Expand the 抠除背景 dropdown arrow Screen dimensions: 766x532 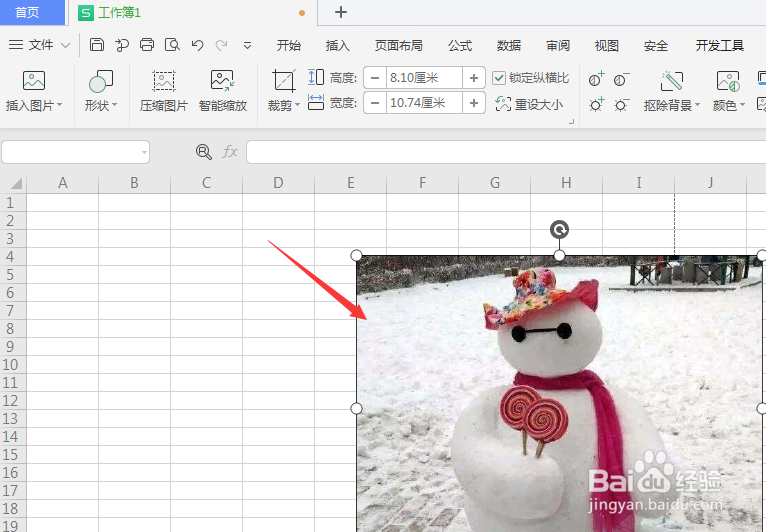tap(698, 105)
